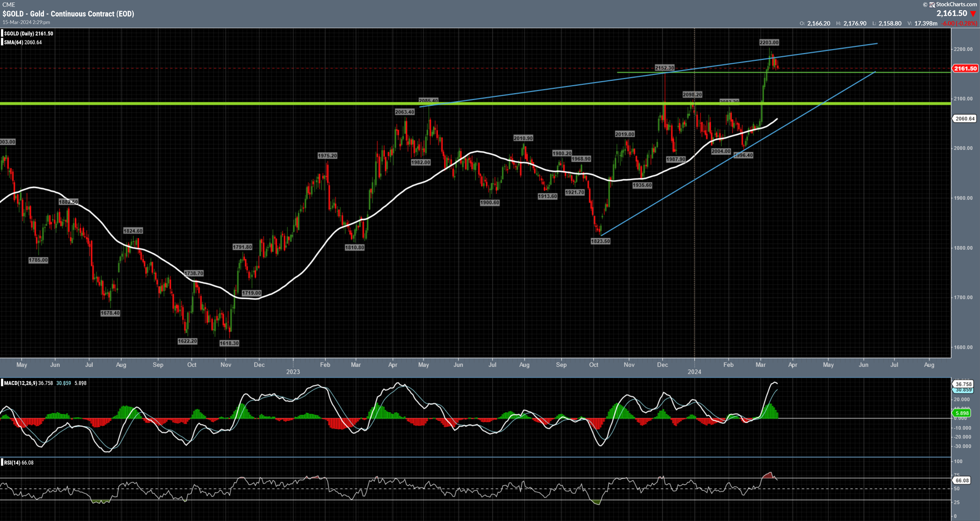
Task: Click the 1618.30 low price label
Action: [x=229, y=343]
